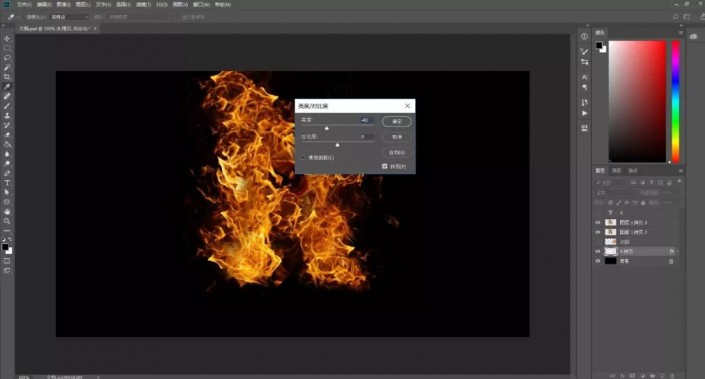Click the 自动 (Auto) button

pos(397,152)
